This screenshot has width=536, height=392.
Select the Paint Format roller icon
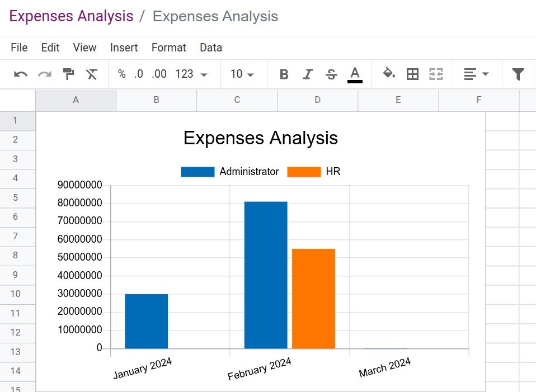coord(68,74)
